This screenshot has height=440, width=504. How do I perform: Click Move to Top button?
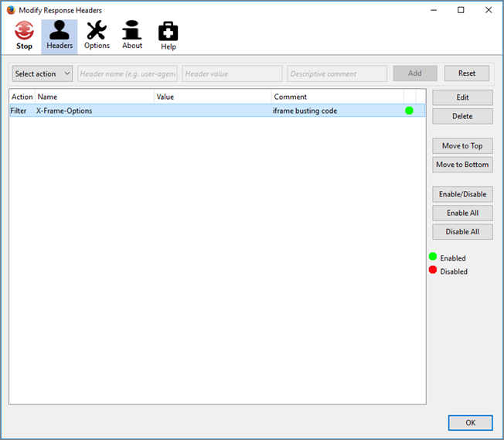462,145
